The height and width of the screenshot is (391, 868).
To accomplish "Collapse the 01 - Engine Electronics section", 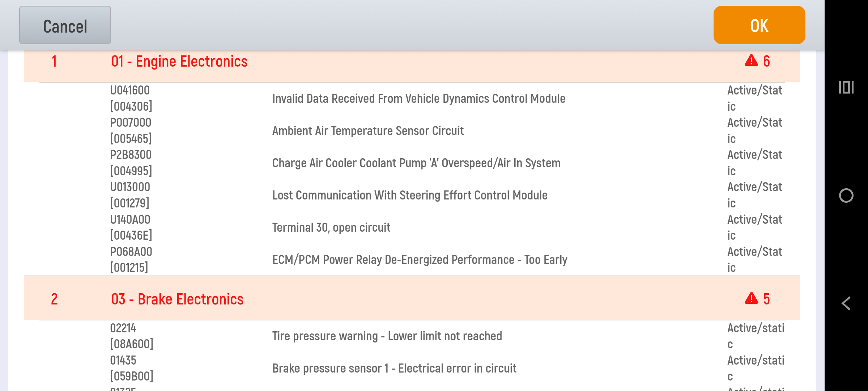I will click(412, 62).
